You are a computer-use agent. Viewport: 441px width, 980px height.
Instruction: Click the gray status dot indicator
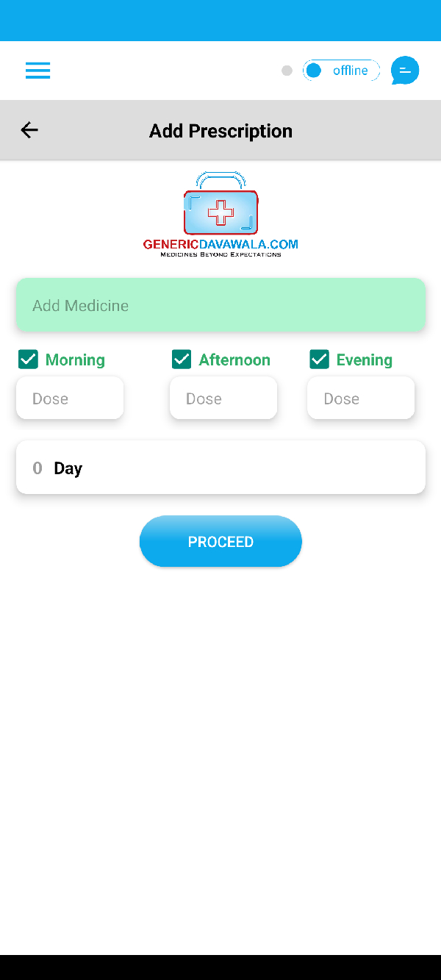(x=287, y=71)
